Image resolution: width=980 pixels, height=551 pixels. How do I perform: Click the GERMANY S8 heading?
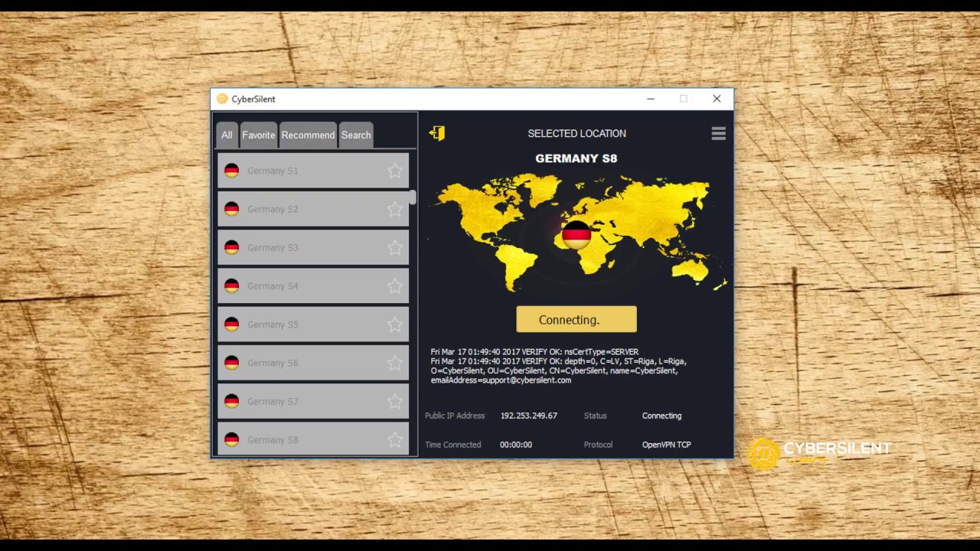click(577, 158)
